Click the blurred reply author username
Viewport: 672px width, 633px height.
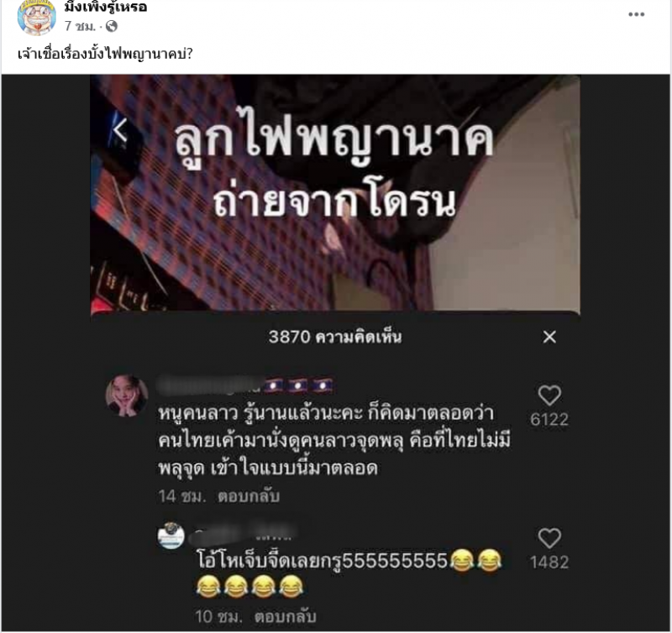244,533
